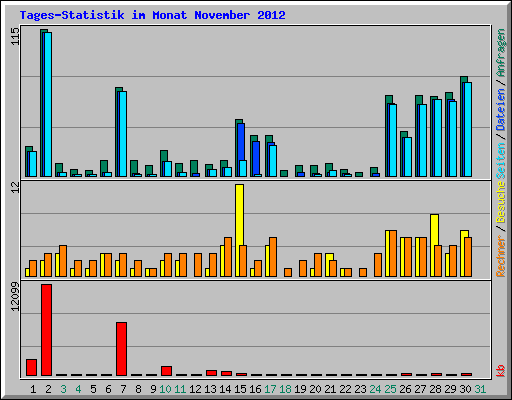Click green day '31' on the x-axis
This screenshot has height=400, width=512.
point(480,389)
